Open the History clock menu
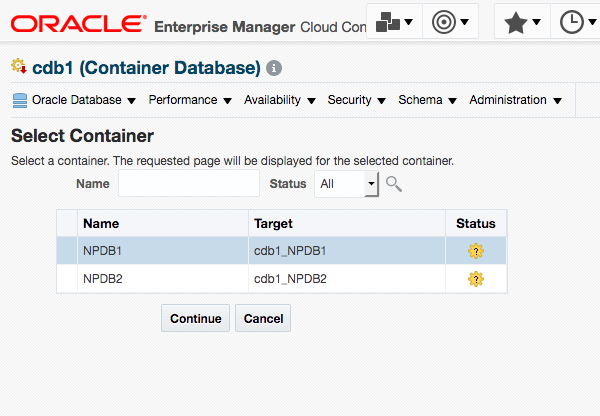Viewport: 600px width, 416px height. (576, 21)
